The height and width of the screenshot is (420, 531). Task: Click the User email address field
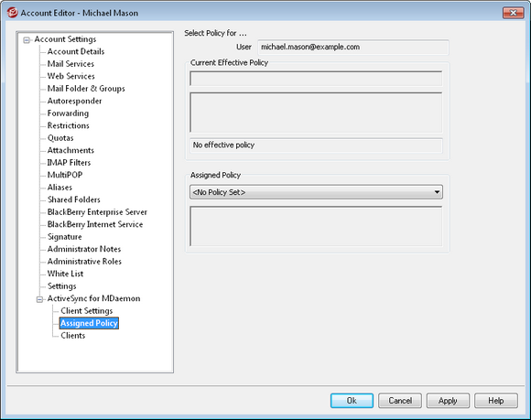(x=353, y=47)
